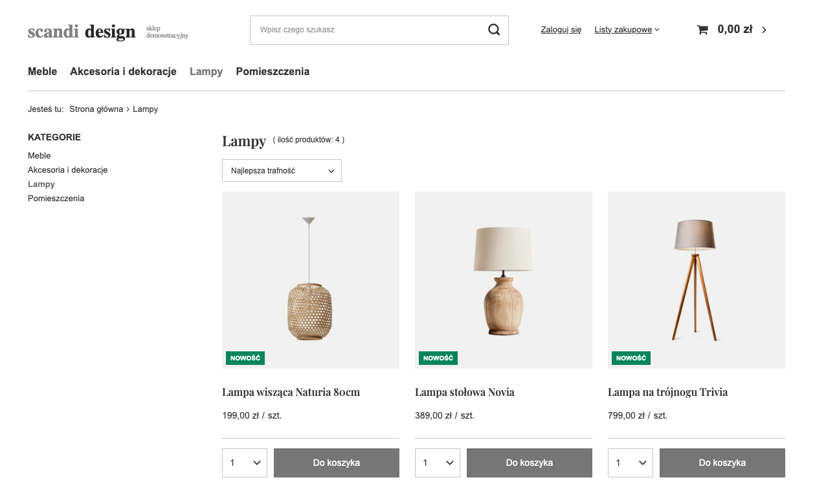Open the shopping cart icon

702,30
